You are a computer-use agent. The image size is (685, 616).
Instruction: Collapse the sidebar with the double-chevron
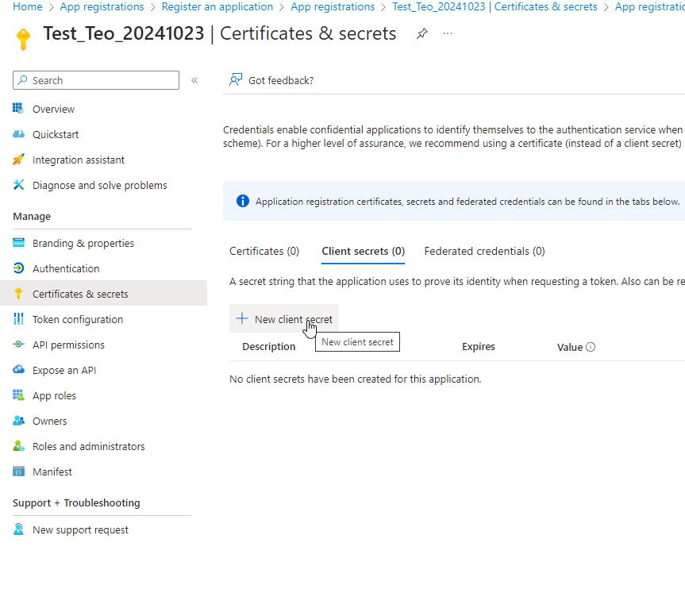point(194,80)
